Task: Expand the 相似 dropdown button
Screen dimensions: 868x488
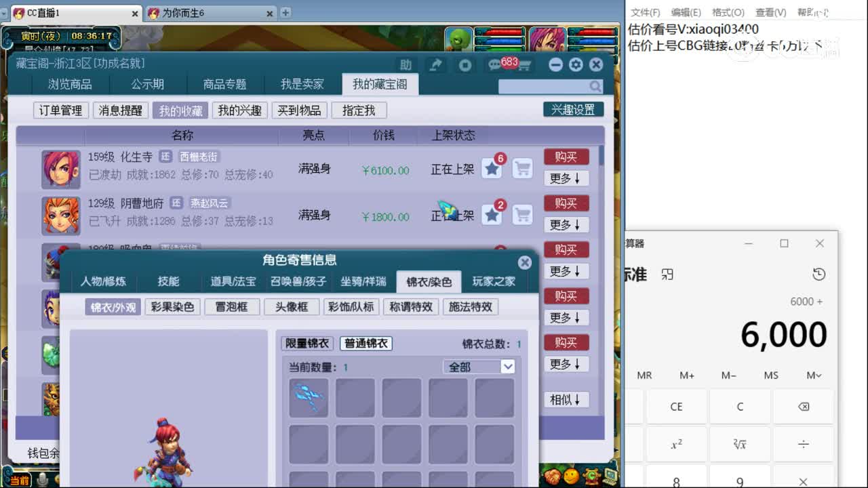Action: tap(566, 400)
